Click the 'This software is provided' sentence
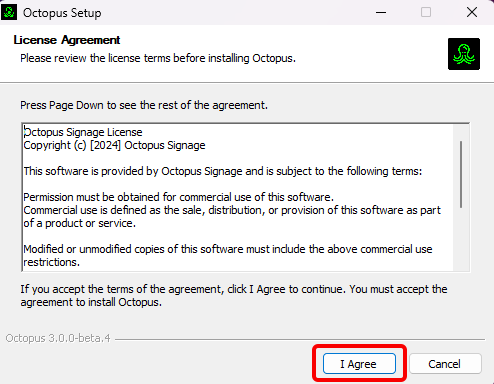This screenshot has width=494, height=384. [223, 171]
